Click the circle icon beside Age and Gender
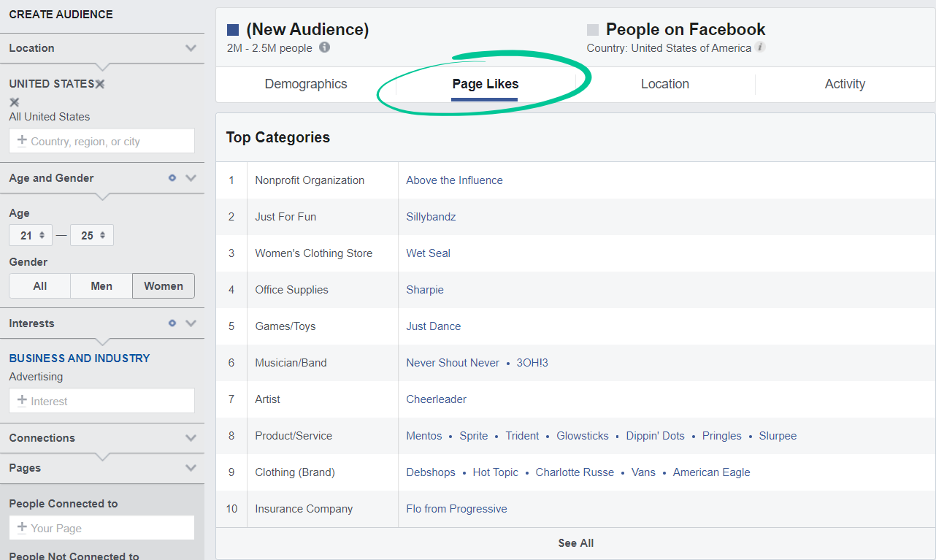936x560 pixels. coord(172,177)
